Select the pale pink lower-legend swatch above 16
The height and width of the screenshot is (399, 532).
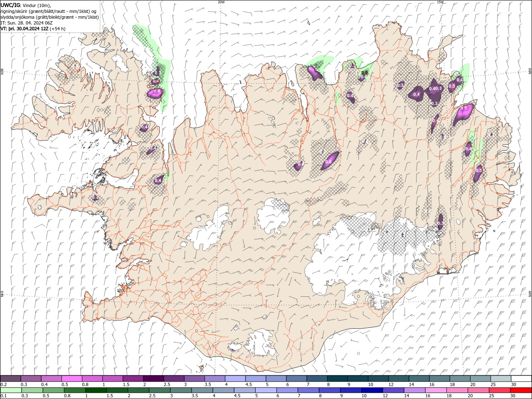point(436,390)
